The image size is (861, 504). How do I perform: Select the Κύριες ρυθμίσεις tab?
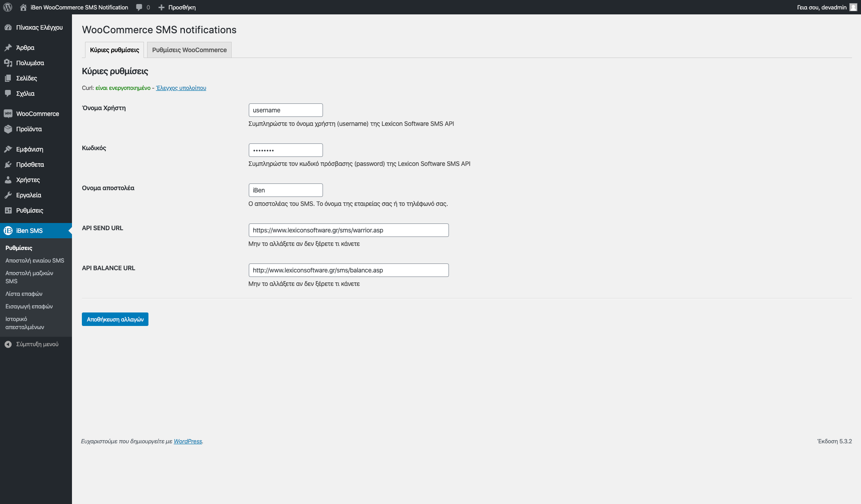pyautogui.click(x=114, y=50)
